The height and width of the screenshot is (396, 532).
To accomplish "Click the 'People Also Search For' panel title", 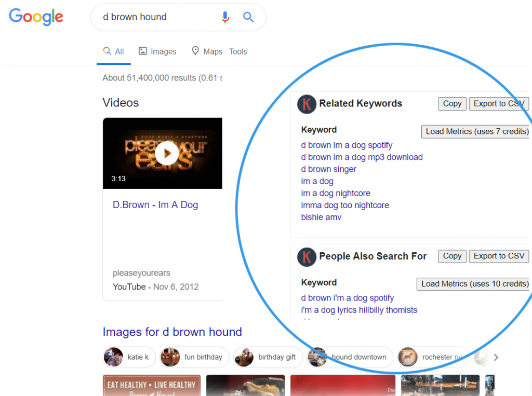I will coord(373,256).
